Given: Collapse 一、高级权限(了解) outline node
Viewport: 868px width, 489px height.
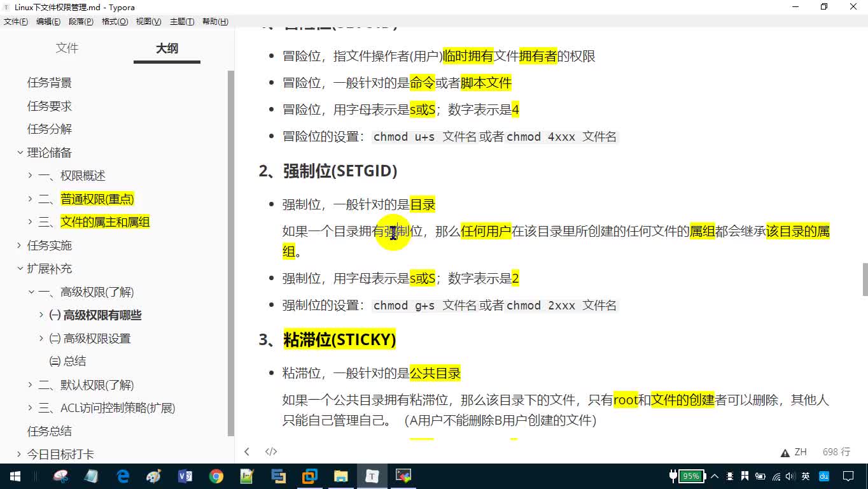Looking at the screenshot, I should tap(30, 292).
